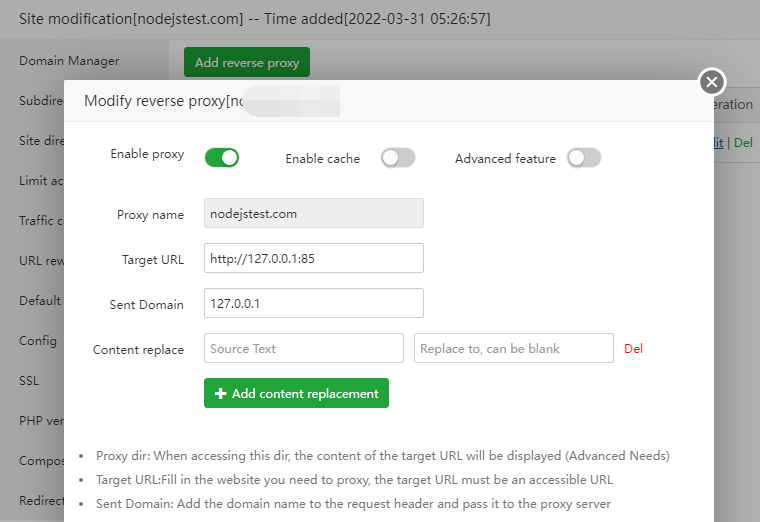Click the Add reverse proxy button

(247, 62)
